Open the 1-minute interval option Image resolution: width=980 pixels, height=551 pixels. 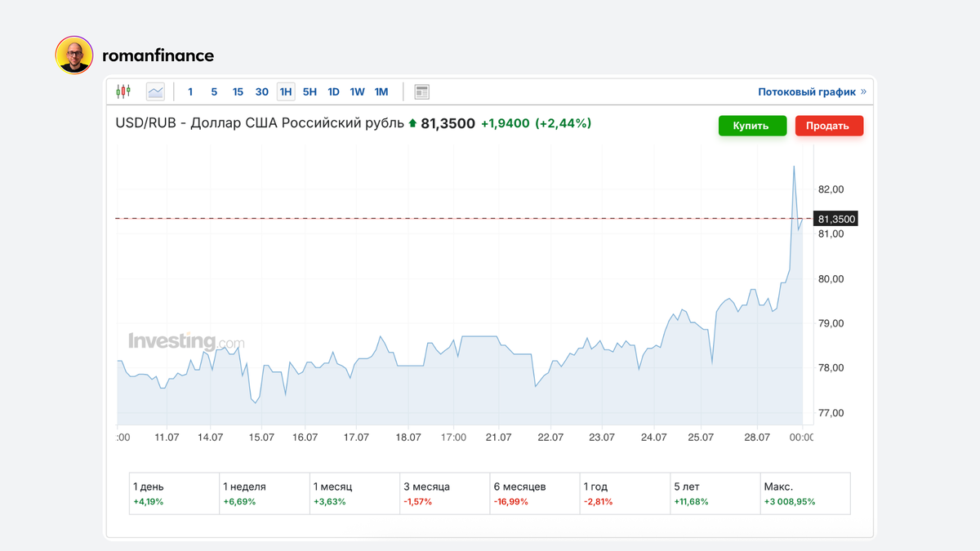click(x=190, y=91)
